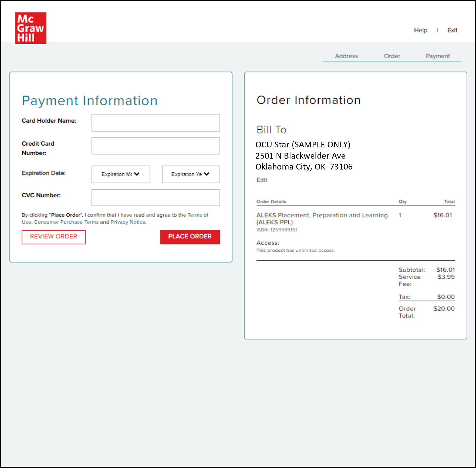Click the $20.00 order total value
476x468 pixels.
(x=444, y=309)
